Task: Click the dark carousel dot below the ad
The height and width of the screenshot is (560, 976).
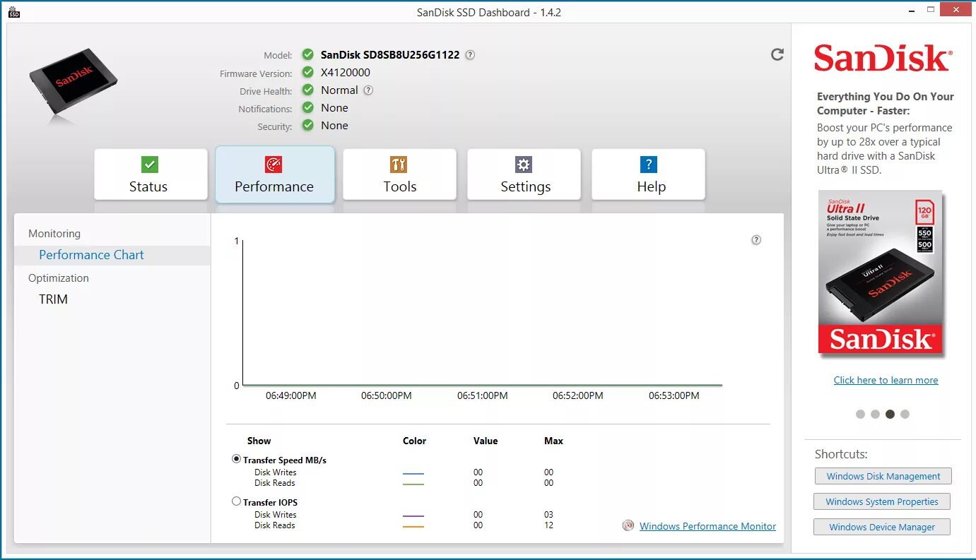Action: pyautogui.click(x=890, y=414)
